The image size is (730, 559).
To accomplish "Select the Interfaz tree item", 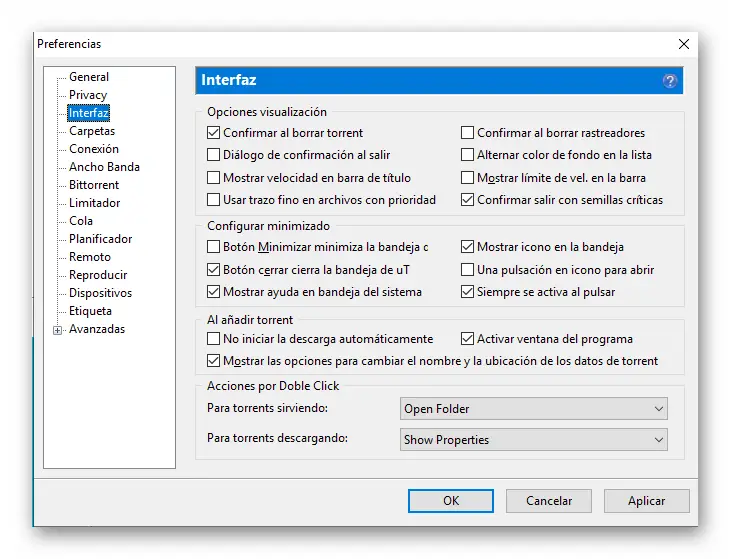I will (x=88, y=113).
